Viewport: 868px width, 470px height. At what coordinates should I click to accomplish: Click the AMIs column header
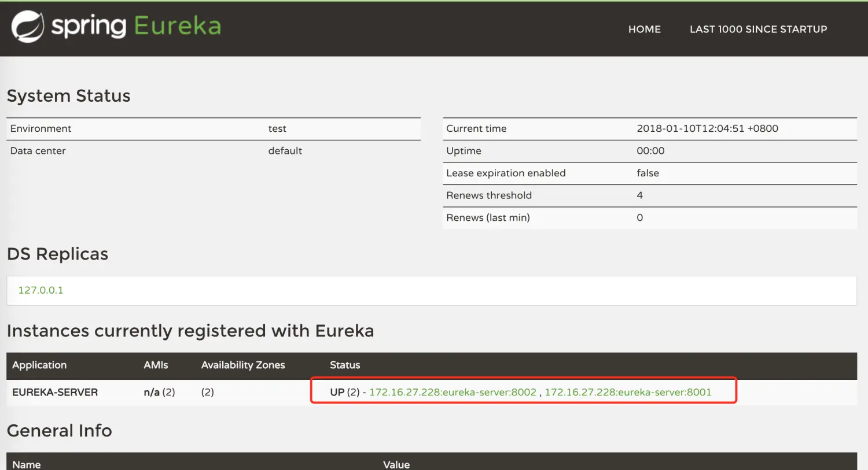156,365
